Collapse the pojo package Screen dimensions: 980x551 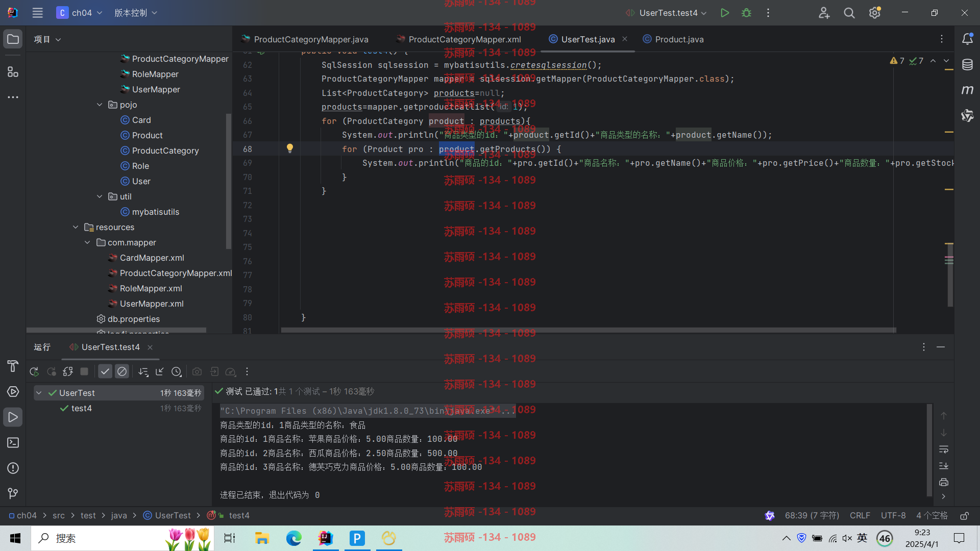click(x=100, y=105)
